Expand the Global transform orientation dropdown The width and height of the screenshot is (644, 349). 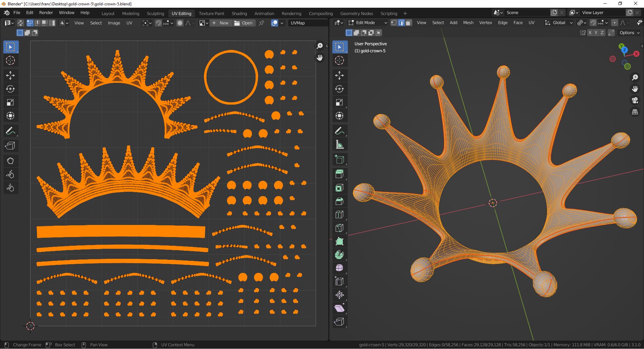[x=559, y=23]
